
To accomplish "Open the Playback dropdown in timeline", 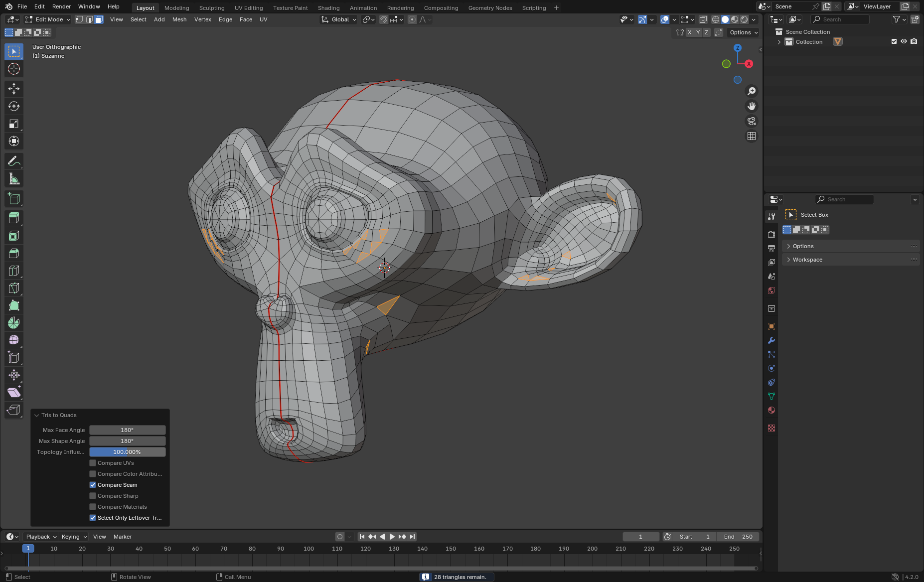I will click(41, 537).
